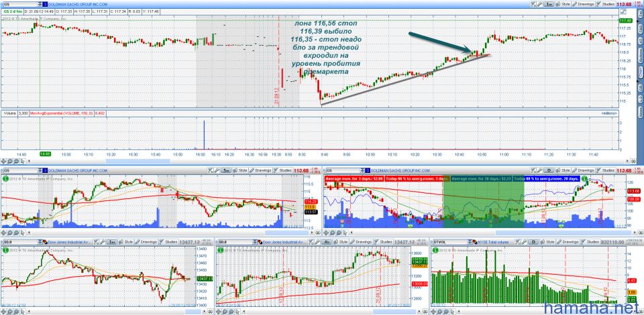The image size is (644, 315).
Task: Click the green 117.48 price label
Action: pos(625,21)
